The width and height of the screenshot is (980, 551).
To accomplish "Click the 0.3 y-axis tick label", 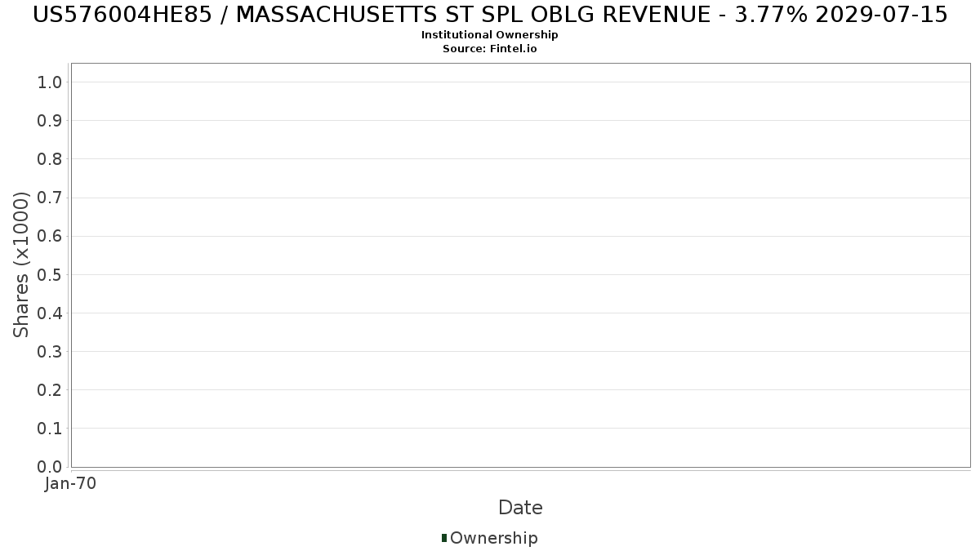I will 50,352.
